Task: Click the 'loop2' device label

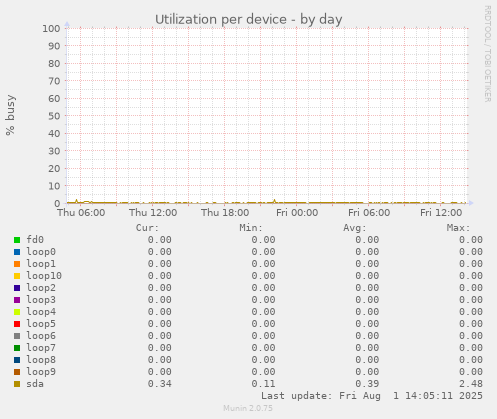Action: 41,288
